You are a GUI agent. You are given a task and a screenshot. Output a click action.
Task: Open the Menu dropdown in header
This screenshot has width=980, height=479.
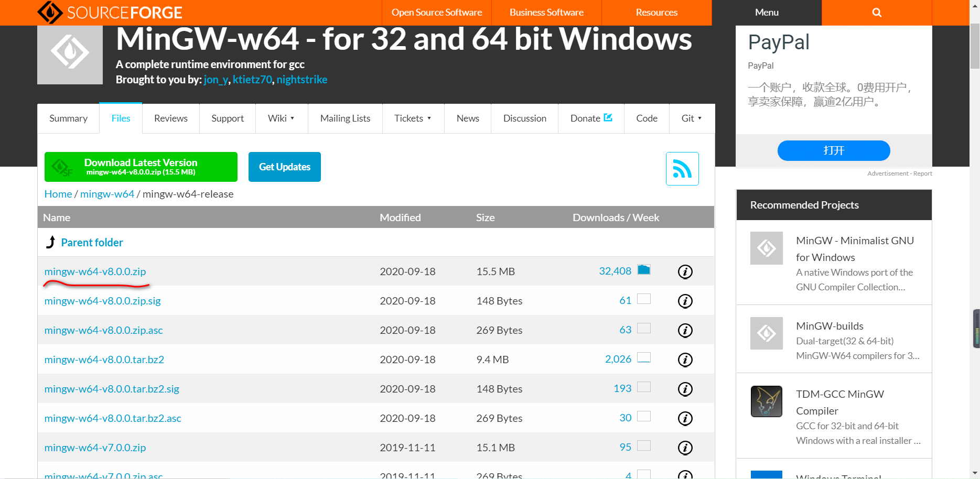point(767,13)
